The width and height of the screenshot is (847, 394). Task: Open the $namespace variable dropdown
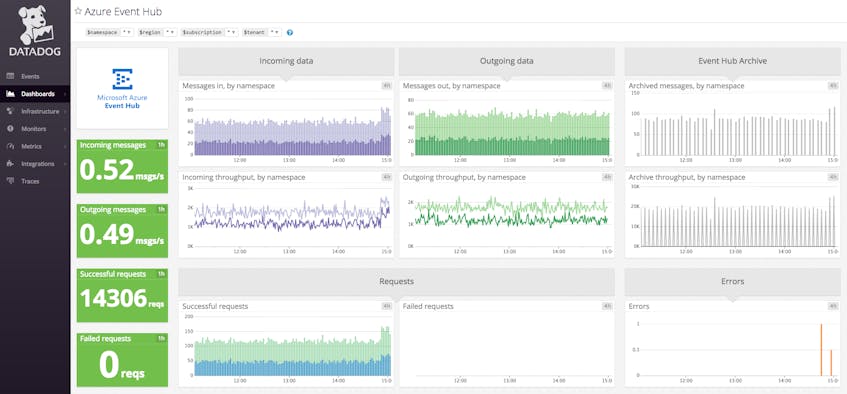click(127, 32)
